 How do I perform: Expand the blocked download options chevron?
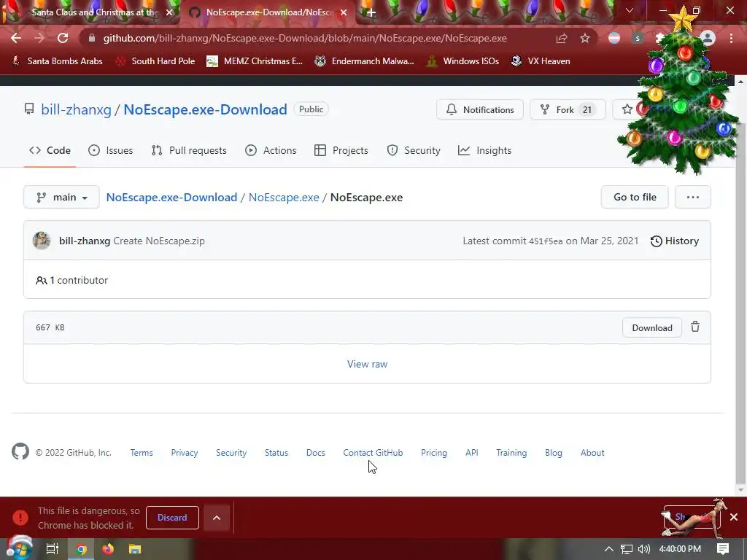pyautogui.click(x=217, y=518)
